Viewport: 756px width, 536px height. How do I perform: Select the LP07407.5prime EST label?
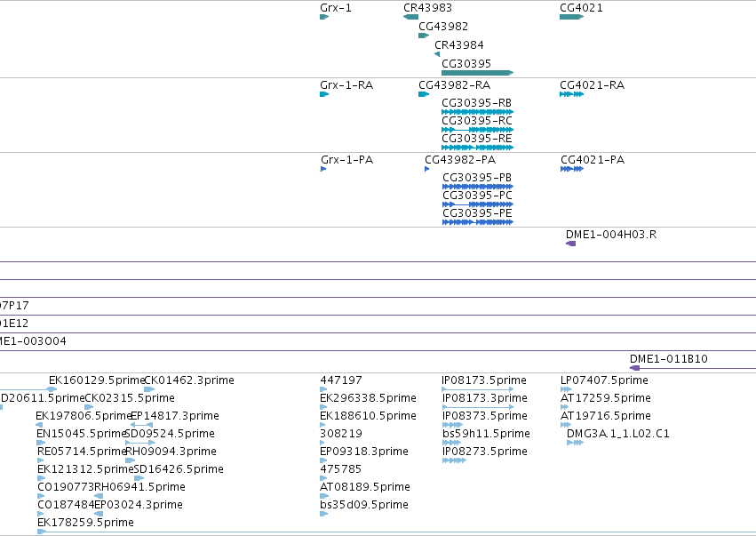click(x=604, y=380)
